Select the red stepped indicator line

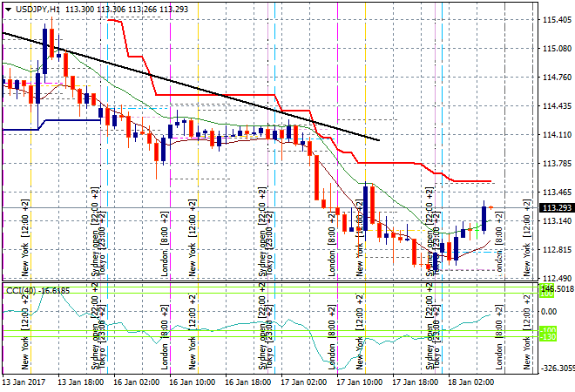(218, 95)
